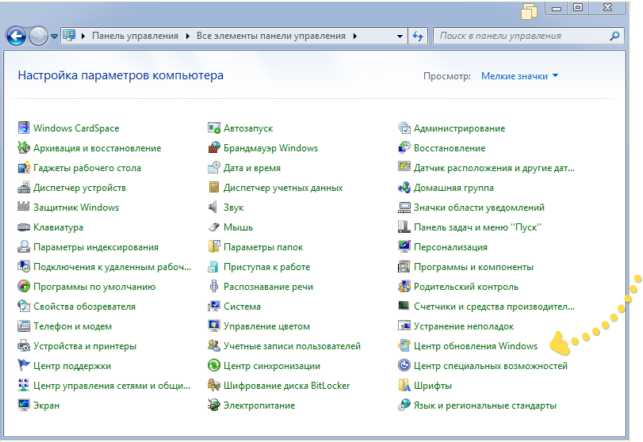Open Диспетчер учетных данных link
643x442 pixels.
click(x=283, y=188)
